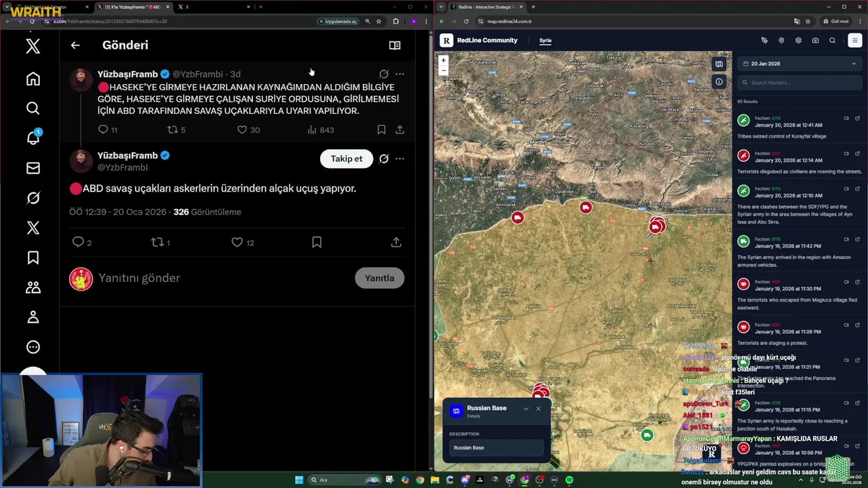Open X search from the sidebar
868x488 pixels.
point(33,108)
